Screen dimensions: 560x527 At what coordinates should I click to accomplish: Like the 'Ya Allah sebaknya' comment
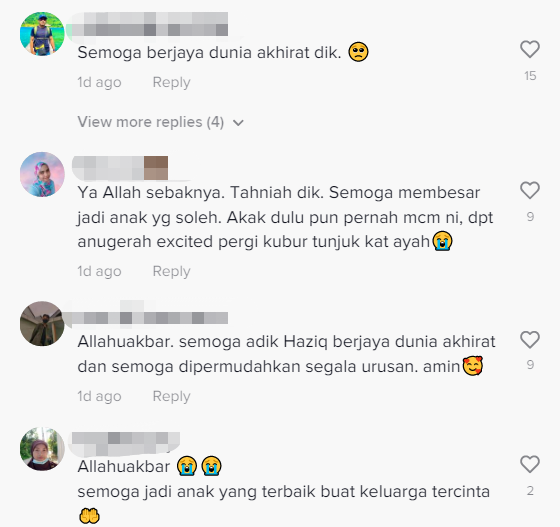tap(530, 190)
